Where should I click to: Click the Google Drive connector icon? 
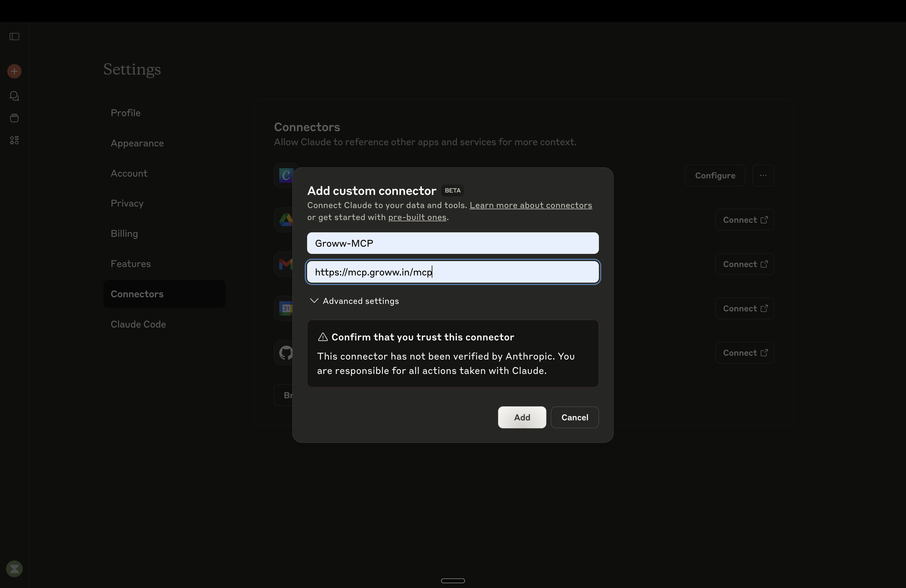[286, 220]
